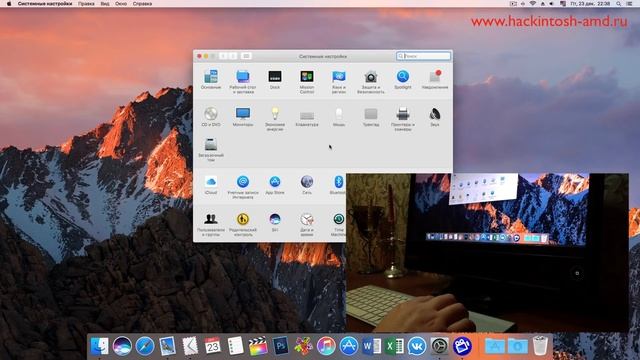Click the forward arrow in window toolbar
The height and width of the screenshot is (360, 640).
[x=233, y=56]
